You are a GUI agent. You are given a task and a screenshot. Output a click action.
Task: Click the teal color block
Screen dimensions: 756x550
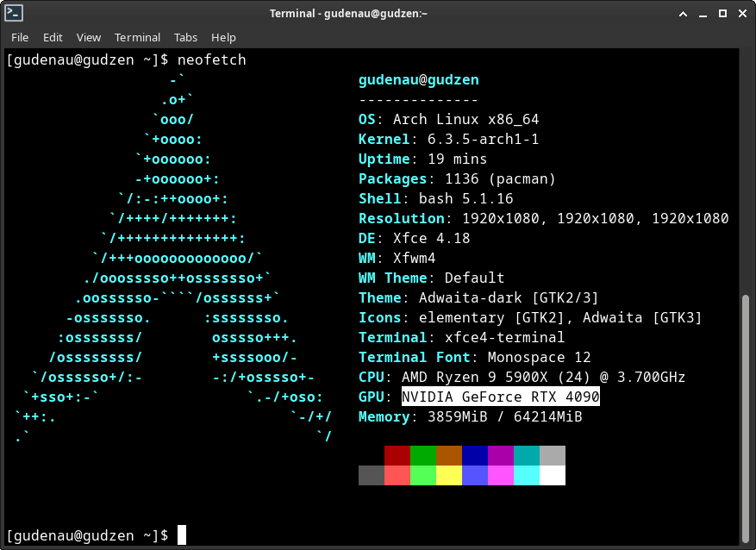tap(527, 455)
